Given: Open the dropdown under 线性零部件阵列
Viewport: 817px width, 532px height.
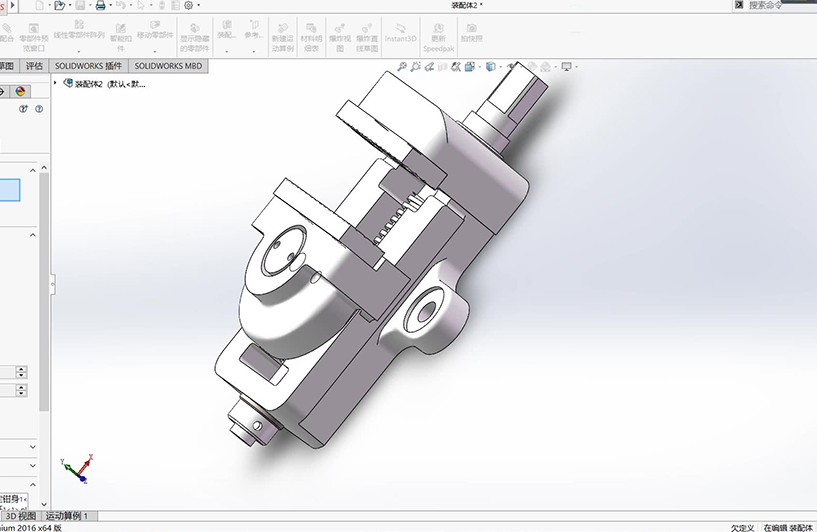Looking at the screenshot, I should pyautogui.click(x=79, y=52).
